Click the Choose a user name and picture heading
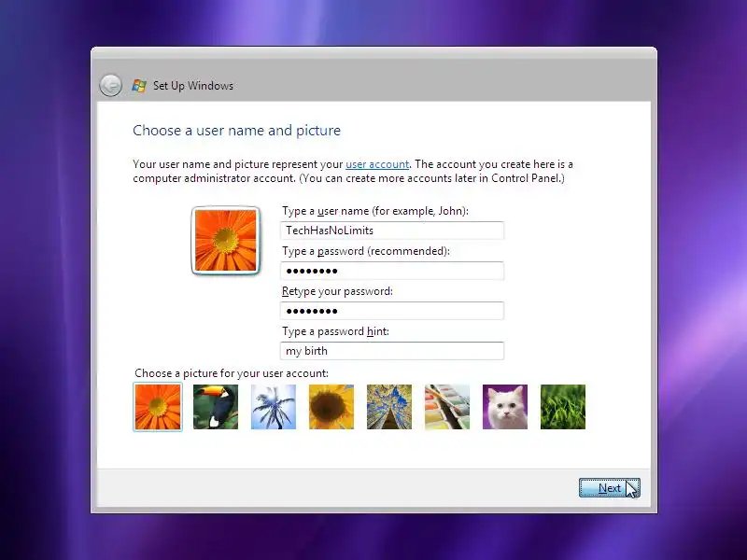 point(237,131)
